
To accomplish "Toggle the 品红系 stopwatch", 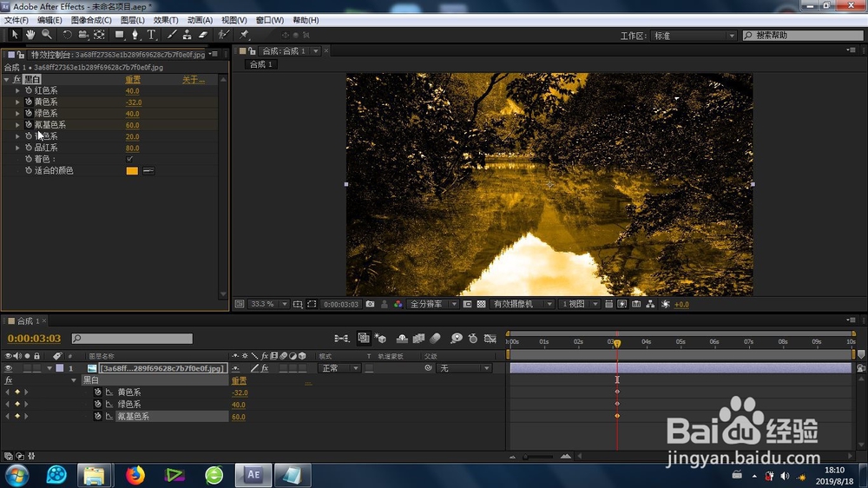I will [x=29, y=148].
